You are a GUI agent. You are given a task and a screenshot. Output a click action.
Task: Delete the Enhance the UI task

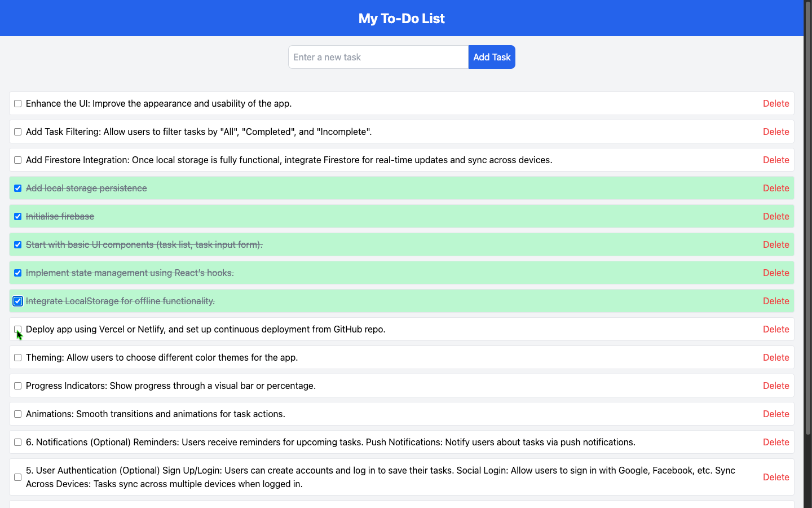pyautogui.click(x=775, y=104)
